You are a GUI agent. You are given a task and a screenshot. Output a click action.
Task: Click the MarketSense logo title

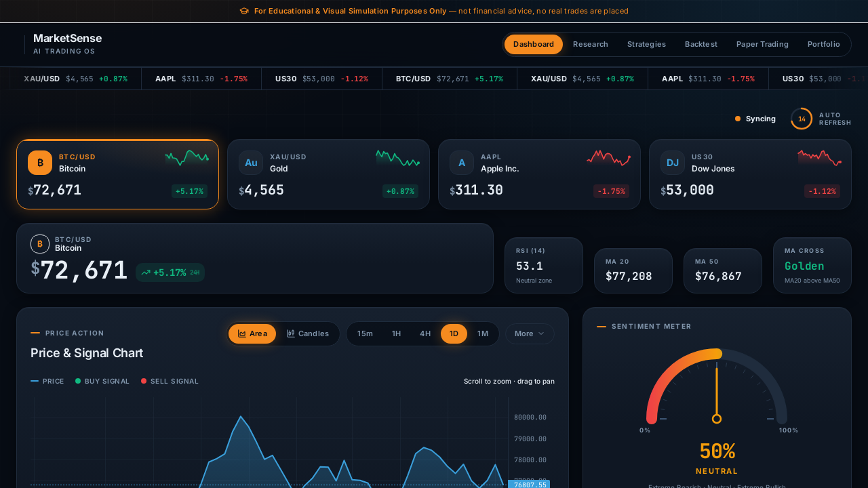[x=67, y=39]
